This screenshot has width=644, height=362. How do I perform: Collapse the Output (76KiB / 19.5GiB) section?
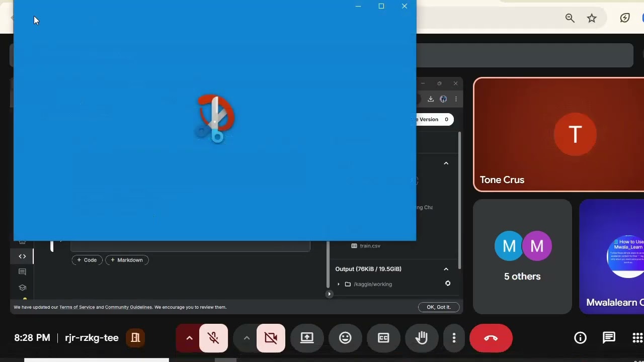pyautogui.click(x=446, y=269)
